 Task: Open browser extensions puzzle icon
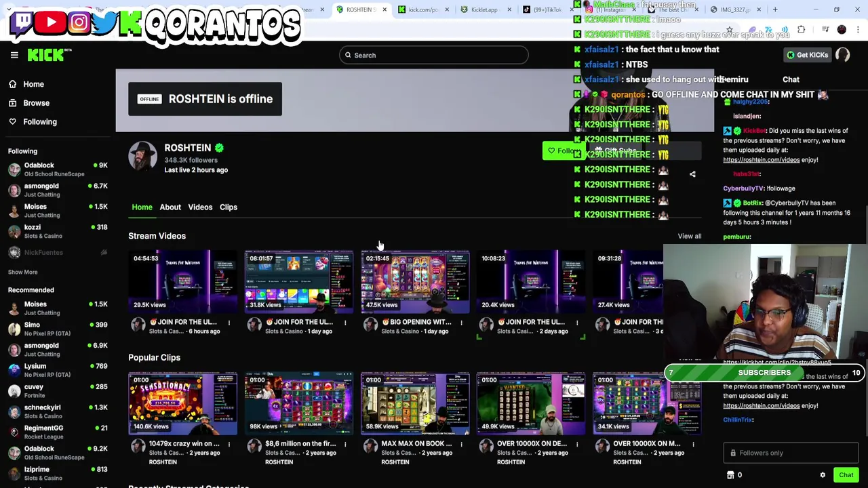pyautogui.click(x=802, y=30)
